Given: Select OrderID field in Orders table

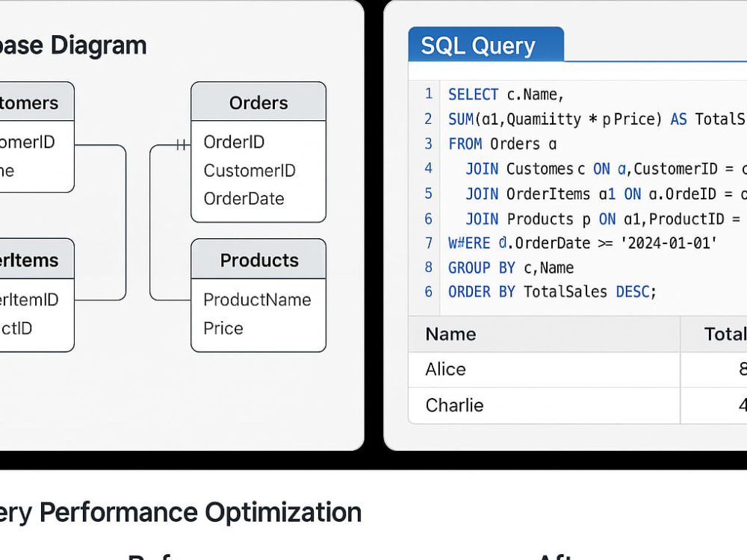Looking at the screenshot, I should click(x=234, y=142).
